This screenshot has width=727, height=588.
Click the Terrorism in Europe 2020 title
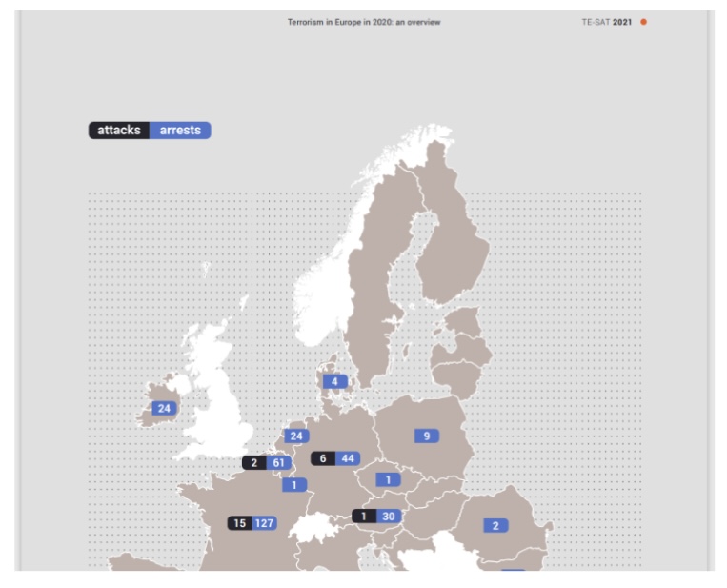coord(364,22)
